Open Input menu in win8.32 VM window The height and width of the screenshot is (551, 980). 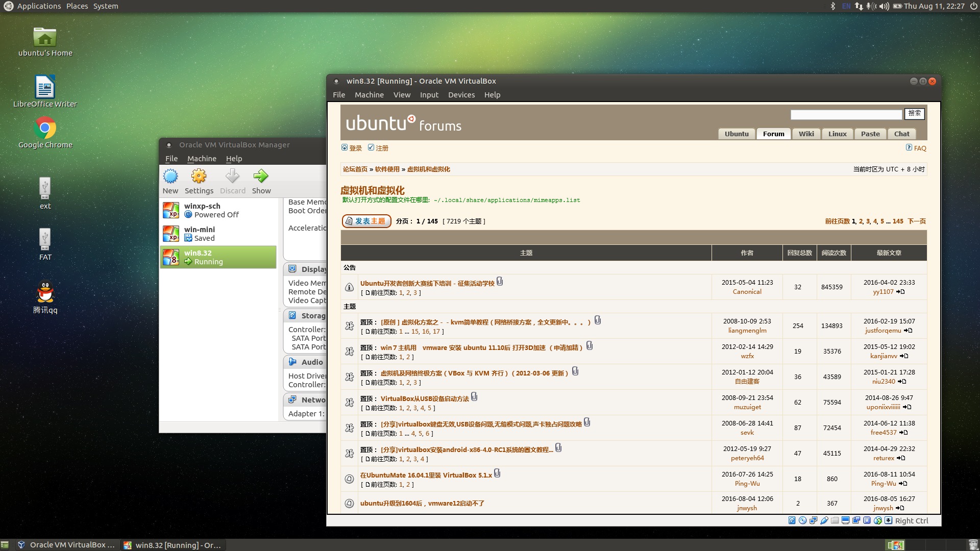[x=429, y=95]
